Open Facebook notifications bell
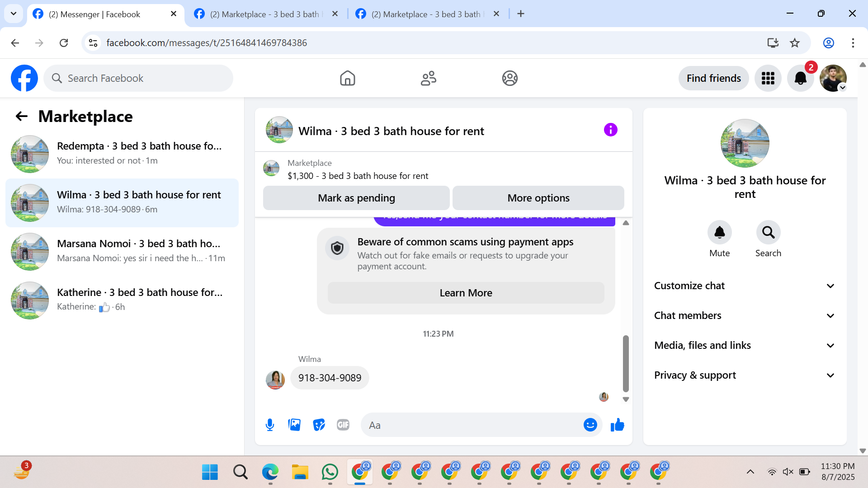Image resolution: width=868 pixels, height=488 pixels. click(x=800, y=78)
